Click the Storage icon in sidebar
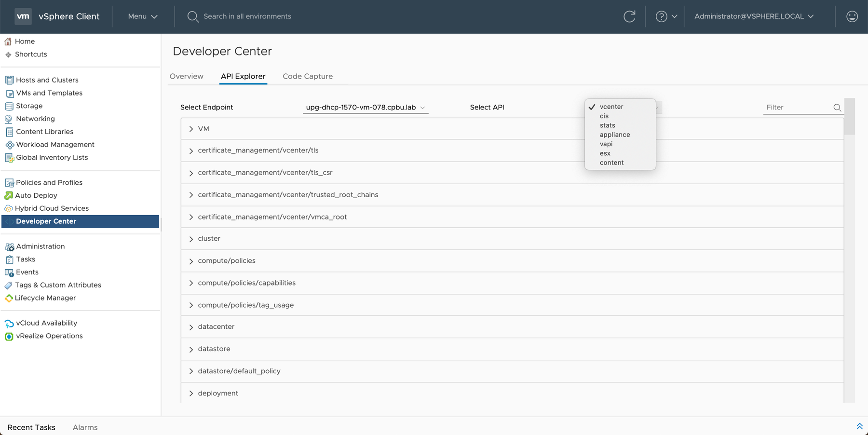 point(9,106)
